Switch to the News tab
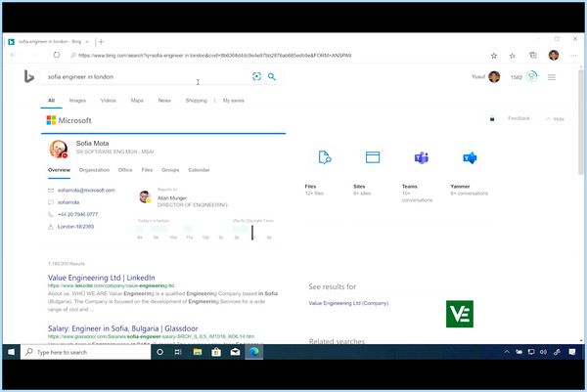Screen dimensions: 587x392 164,101
